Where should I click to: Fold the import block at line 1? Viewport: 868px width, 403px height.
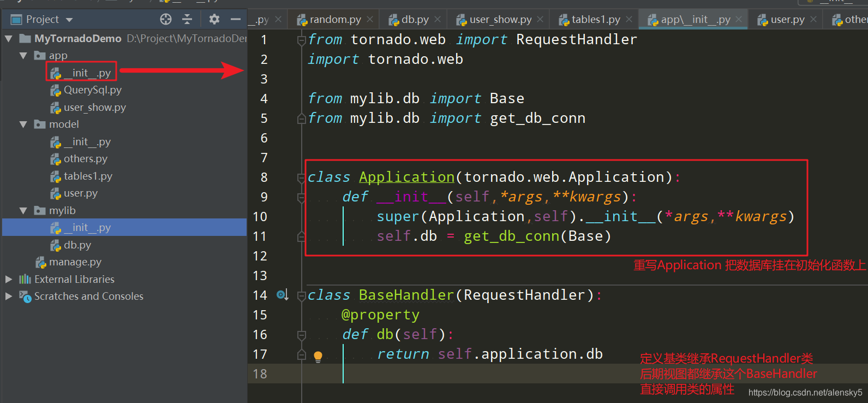point(301,40)
